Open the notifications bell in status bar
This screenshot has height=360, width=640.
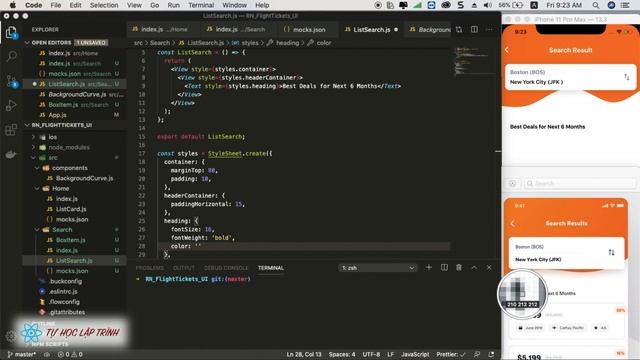click(x=491, y=354)
